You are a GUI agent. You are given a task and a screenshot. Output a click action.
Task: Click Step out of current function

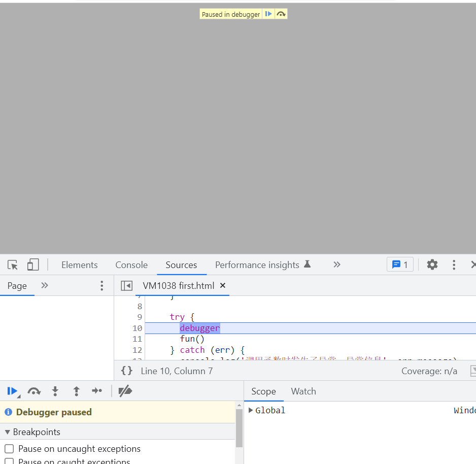click(76, 391)
